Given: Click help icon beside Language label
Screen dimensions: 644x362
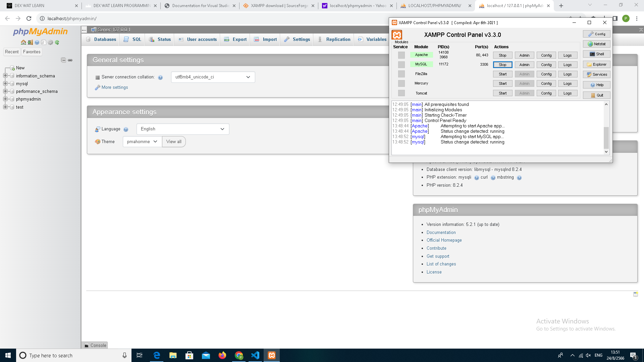Looking at the screenshot, I should [126, 129].
